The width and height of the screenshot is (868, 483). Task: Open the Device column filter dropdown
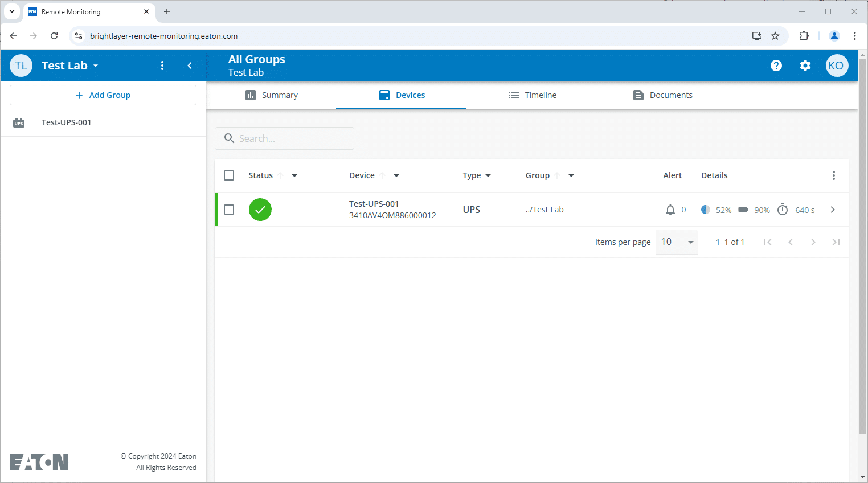[x=396, y=175]
